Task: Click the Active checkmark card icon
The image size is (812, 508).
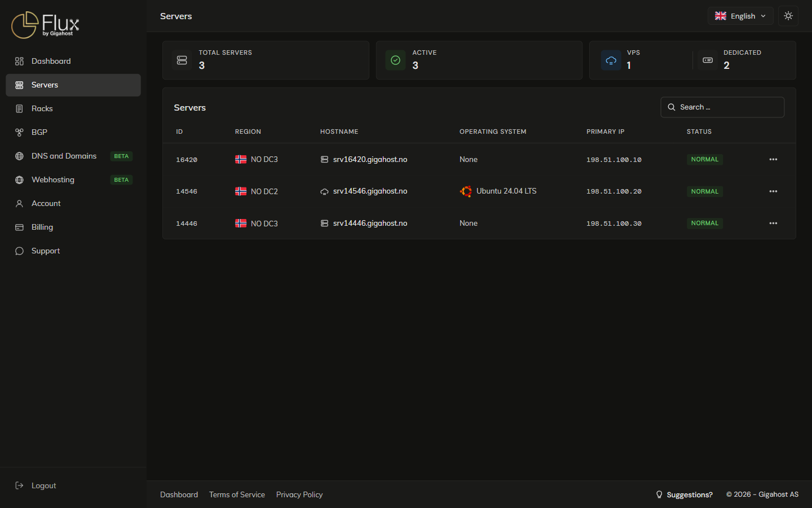Action: (x=396, y=60)
